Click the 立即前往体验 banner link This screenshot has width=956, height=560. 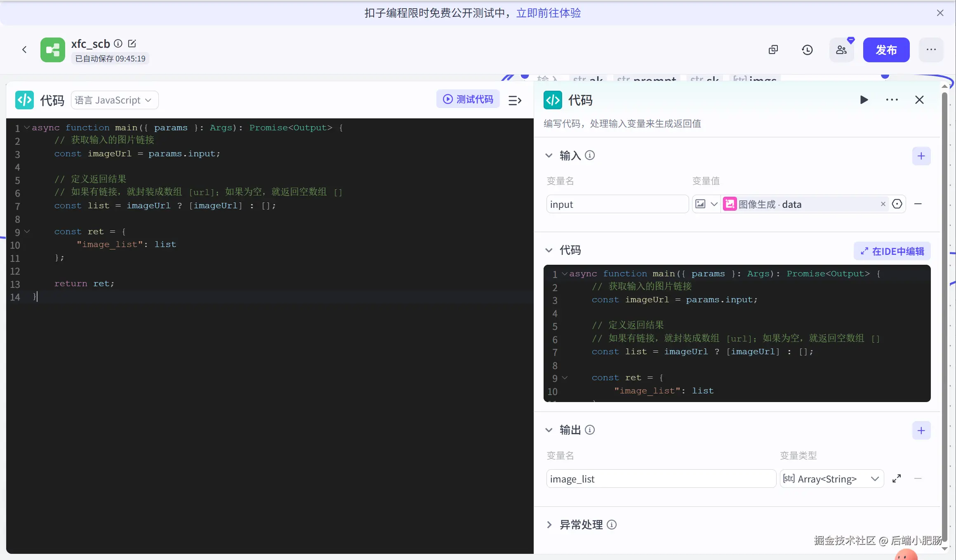click(x=549, y=13)
